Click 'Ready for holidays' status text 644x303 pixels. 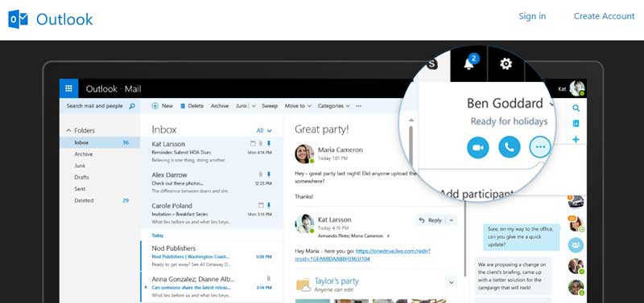pos(509,121)
